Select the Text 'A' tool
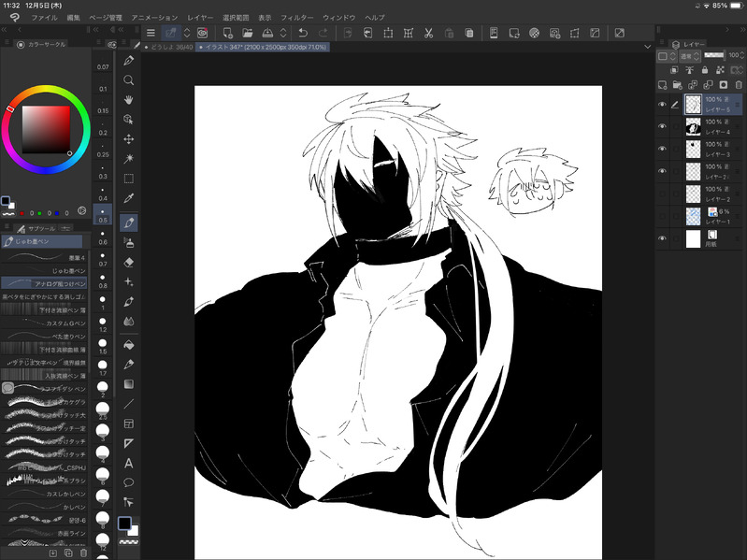 (x=129, y=463)
